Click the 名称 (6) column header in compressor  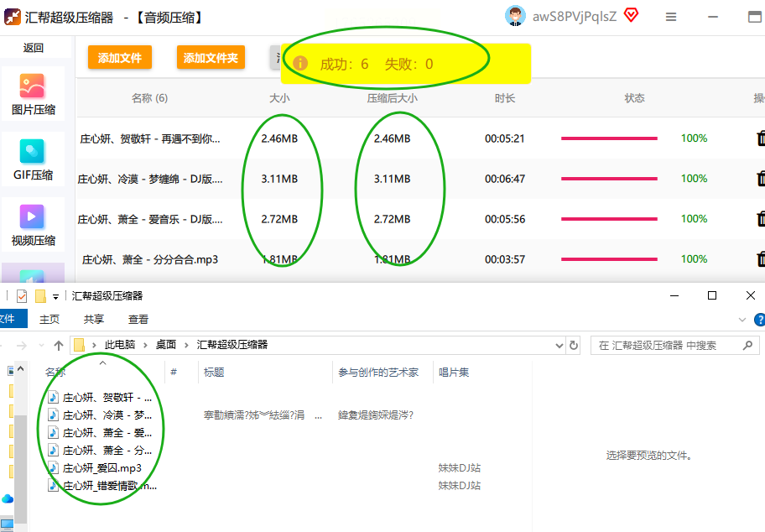tap(150, 98)
